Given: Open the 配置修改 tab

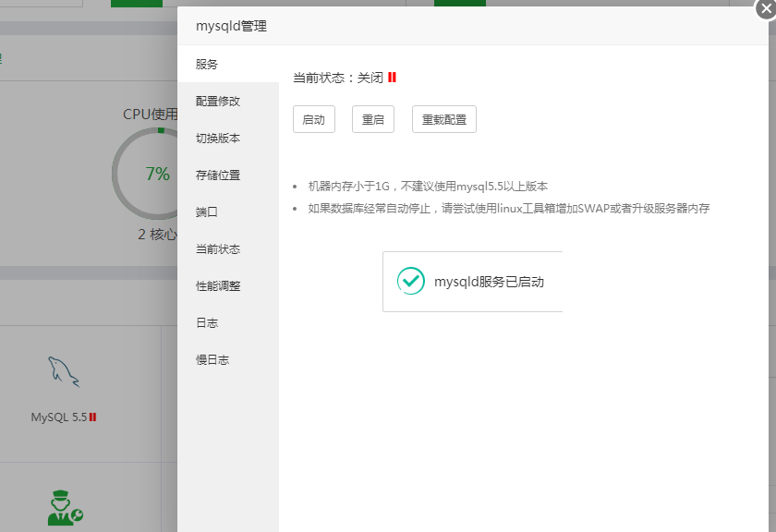Looking at the screenshot, I should 228,101.
